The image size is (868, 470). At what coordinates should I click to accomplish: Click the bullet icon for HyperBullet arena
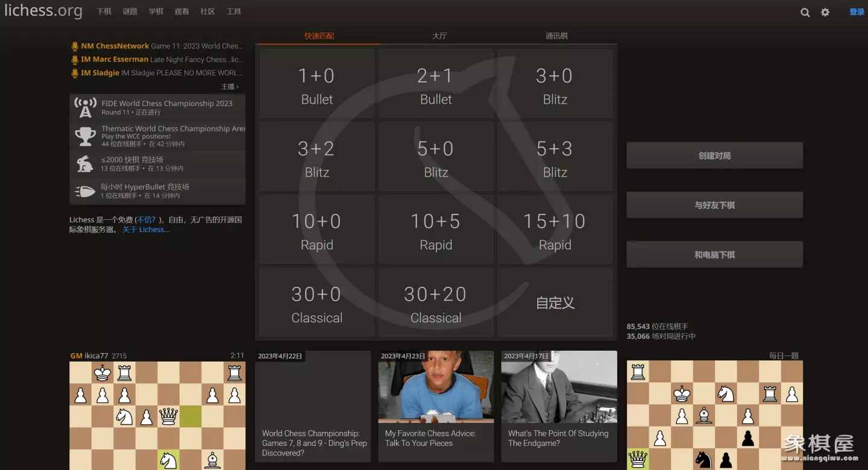coord(85,191)
